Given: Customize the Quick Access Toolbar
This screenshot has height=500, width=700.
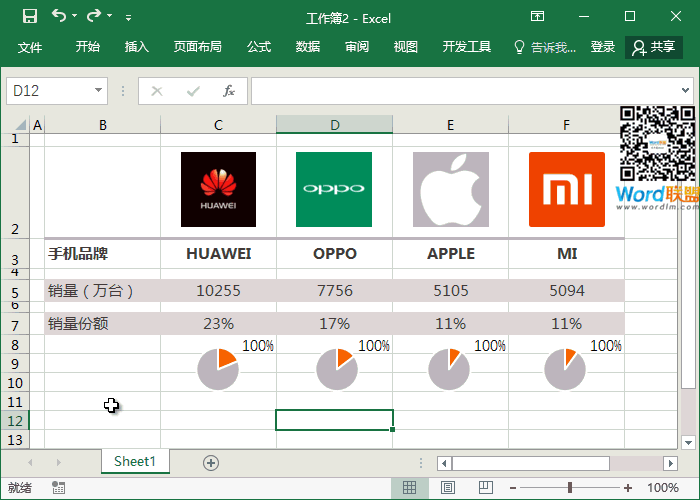Looking at the screenshot, I should tap(128, 18).
